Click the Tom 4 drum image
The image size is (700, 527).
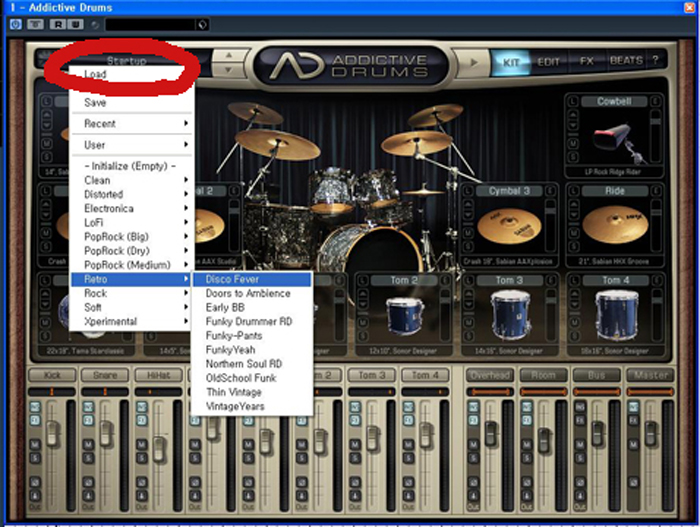(617, 315)
